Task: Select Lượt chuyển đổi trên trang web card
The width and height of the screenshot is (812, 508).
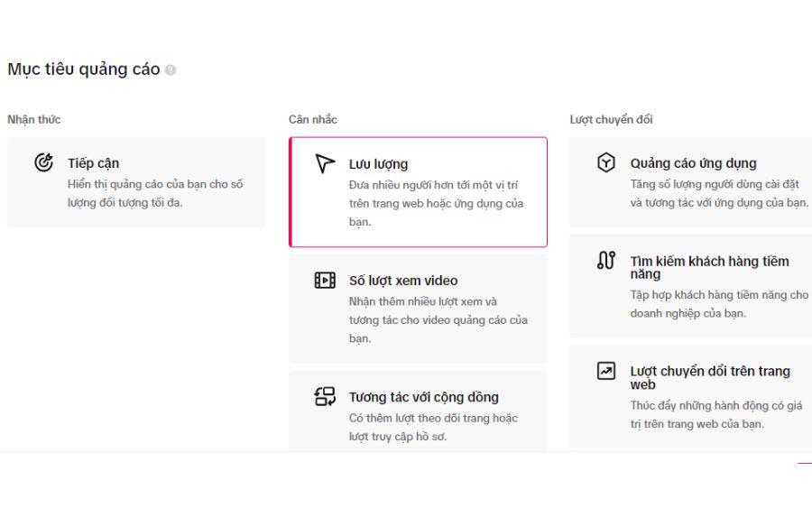Action: click(690, 396)
